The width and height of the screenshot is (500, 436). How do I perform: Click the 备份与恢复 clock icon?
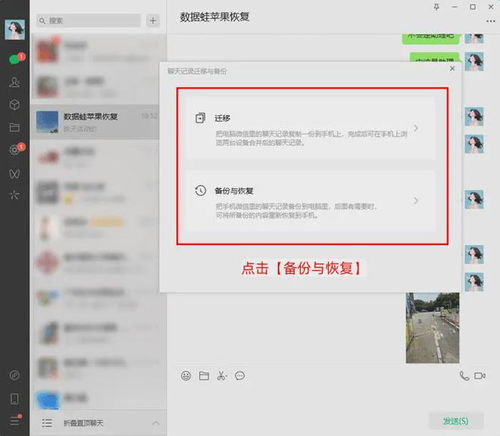click(200, 191)
